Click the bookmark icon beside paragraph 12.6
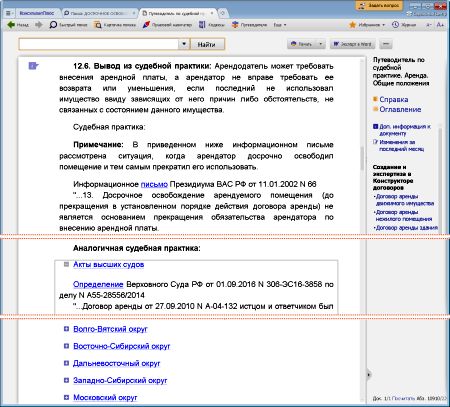 point(33,66)
